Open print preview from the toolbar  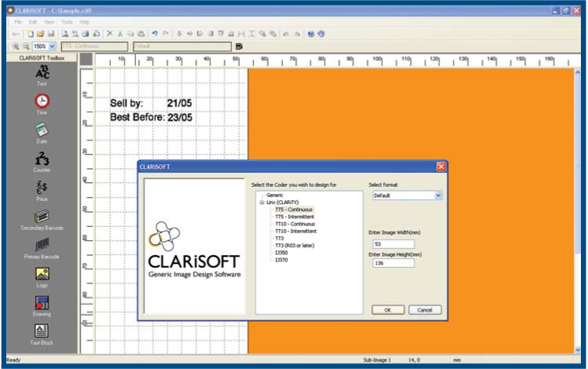click(65, 34)
